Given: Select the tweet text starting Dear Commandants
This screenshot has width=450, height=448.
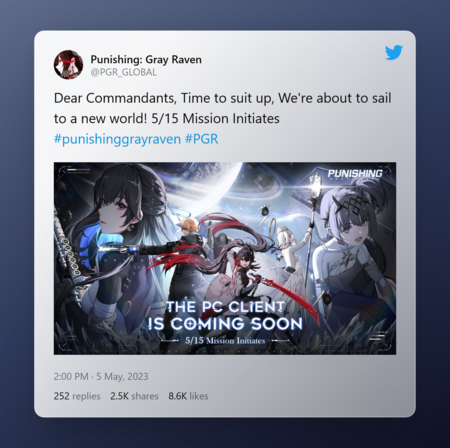Looking at the screenshot, I should coord(222,108).
